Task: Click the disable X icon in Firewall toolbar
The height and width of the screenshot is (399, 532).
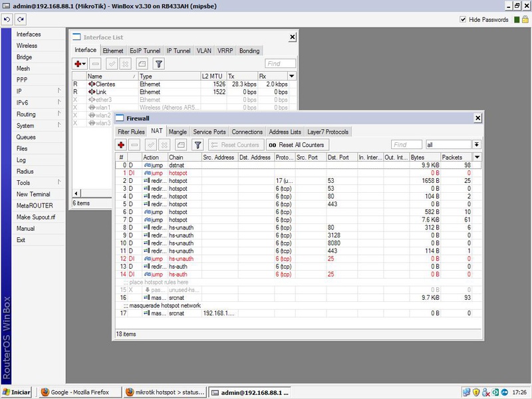Action: coord(164,145)
